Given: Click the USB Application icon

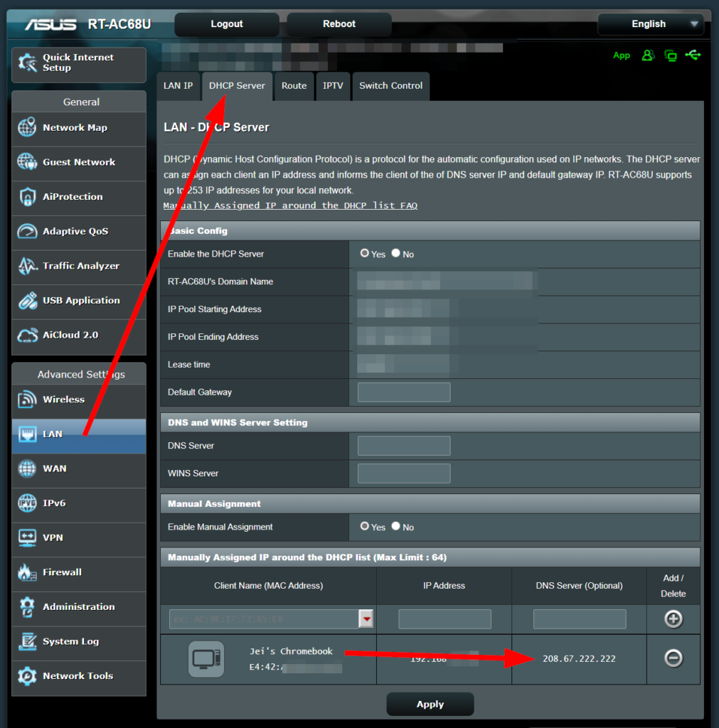Looking at the screenshot, I should coord(28,301).
